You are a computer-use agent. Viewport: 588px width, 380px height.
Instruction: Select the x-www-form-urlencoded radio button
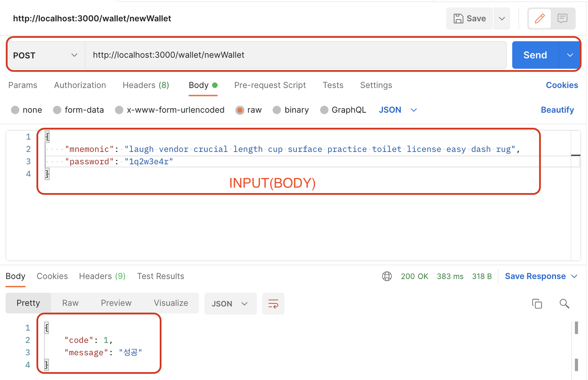click(119, 110)
